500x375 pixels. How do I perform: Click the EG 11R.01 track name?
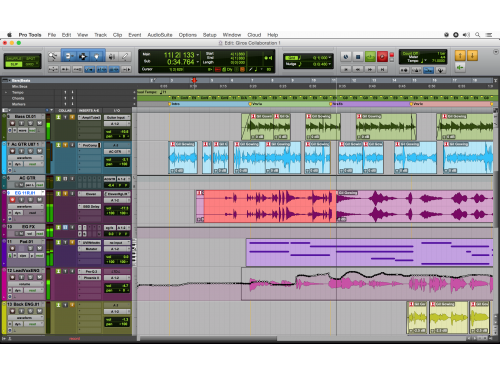click(x=26, y=193)
